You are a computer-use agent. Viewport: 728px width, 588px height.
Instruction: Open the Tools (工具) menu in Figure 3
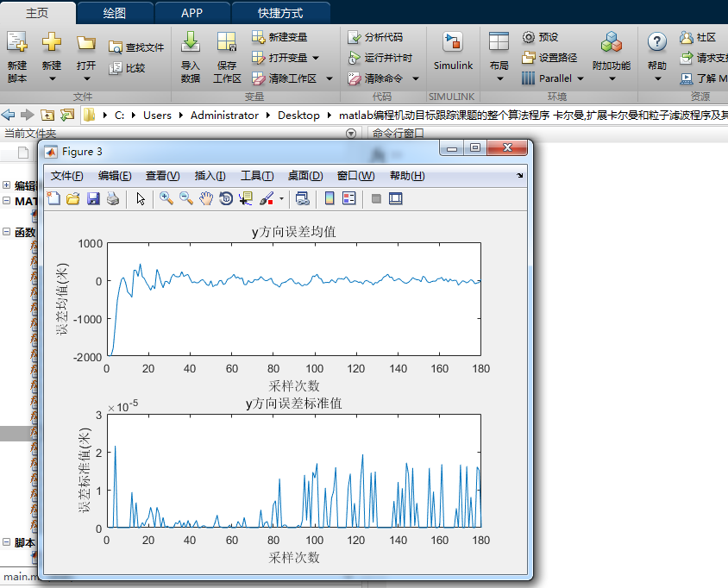click(x=257, y=175)
